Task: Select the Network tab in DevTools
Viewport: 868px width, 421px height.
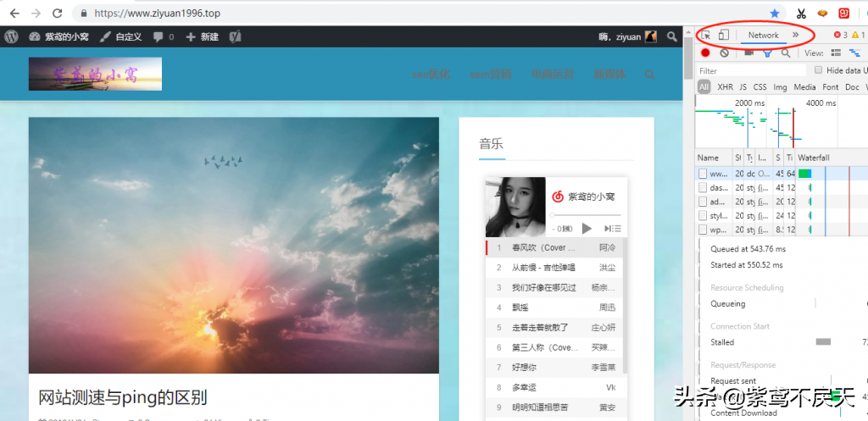Action: tap(764, 36)
